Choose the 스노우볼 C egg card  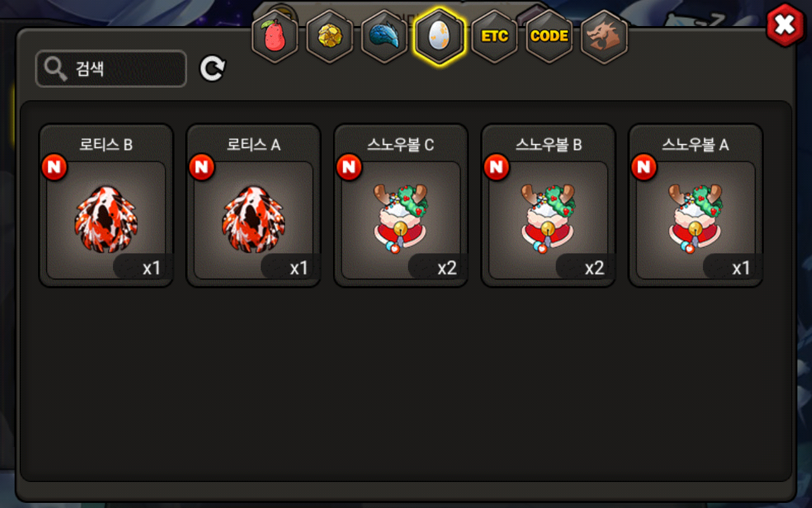point(401,205)
